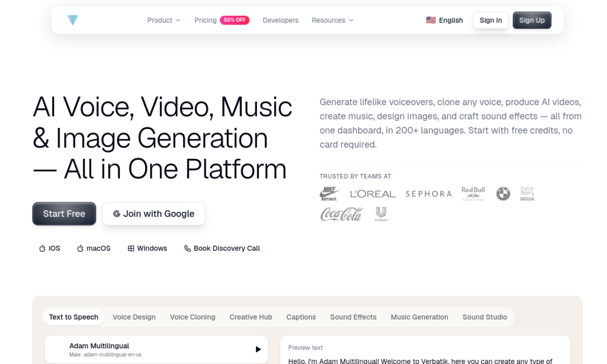
Task: Switch to the Music Generation tab
Action: (419, 317)
